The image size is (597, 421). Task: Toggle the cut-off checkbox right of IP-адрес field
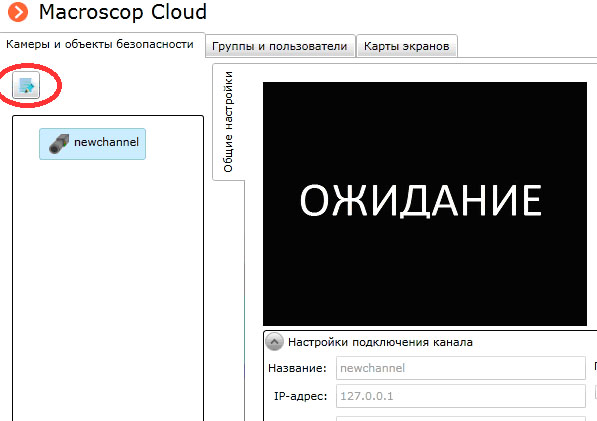tap(595, 392)
